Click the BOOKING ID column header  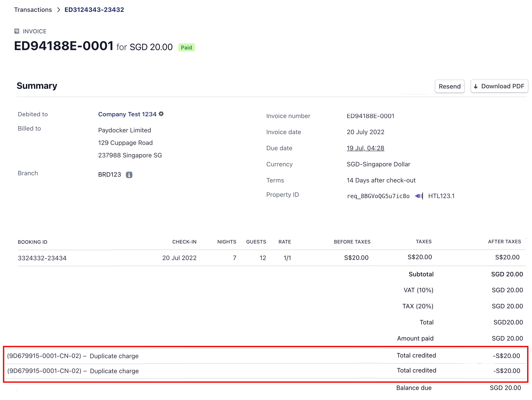pos(32,242)
